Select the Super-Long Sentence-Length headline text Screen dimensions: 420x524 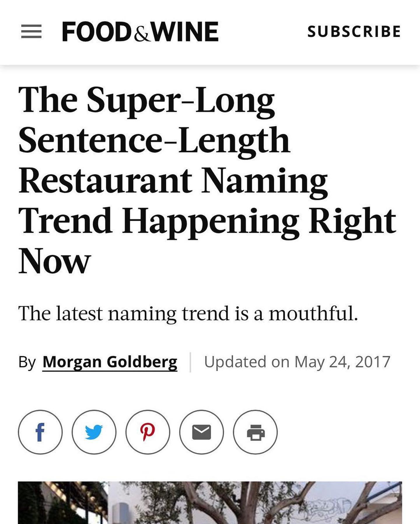[x=207, y=180]
